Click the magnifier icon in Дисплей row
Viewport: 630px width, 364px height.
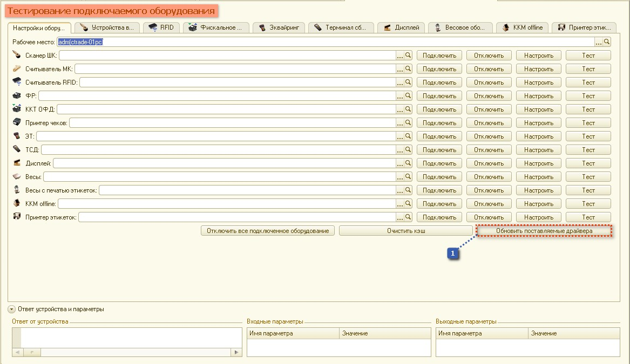[408, 163]
